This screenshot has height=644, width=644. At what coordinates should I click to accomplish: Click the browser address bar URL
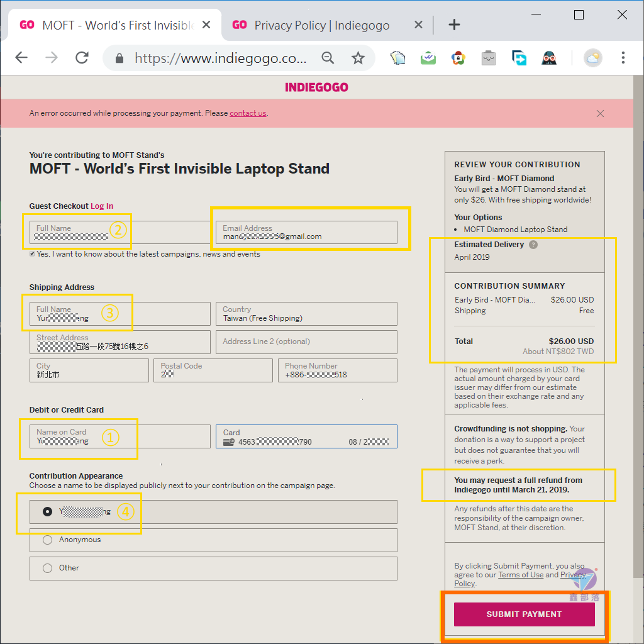[221, 58]
